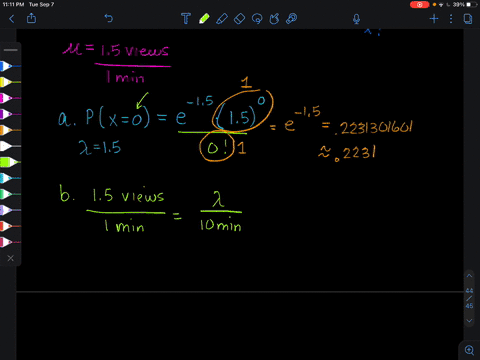Close the favorites pen toolbar
The image size is (480, 360).
click(x=11, y=258)
